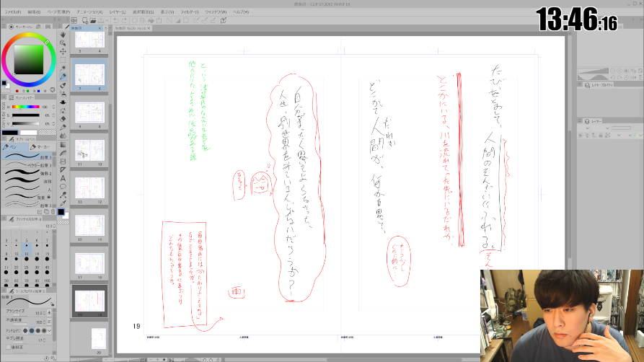Select the Operation/Object tool

[63, 43]
